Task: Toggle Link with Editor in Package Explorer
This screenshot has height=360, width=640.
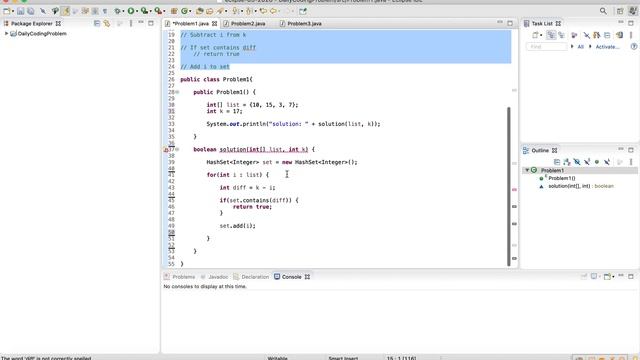Action: (107, 23)
